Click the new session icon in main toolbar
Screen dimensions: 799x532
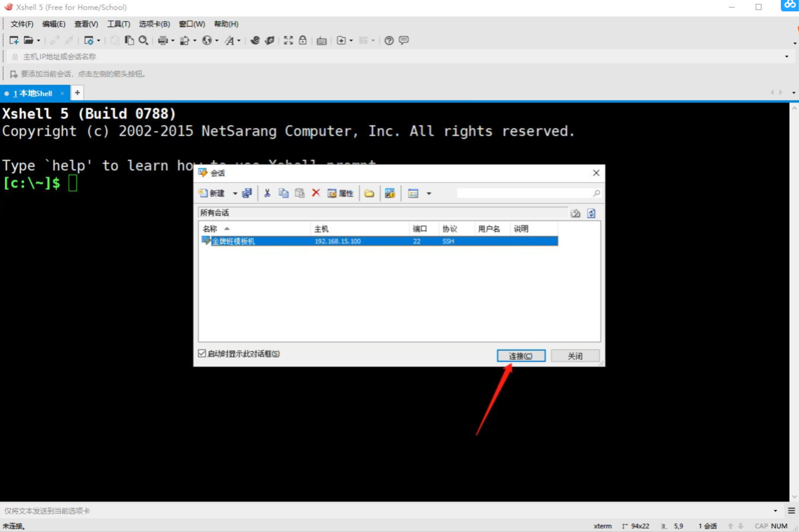14,40
